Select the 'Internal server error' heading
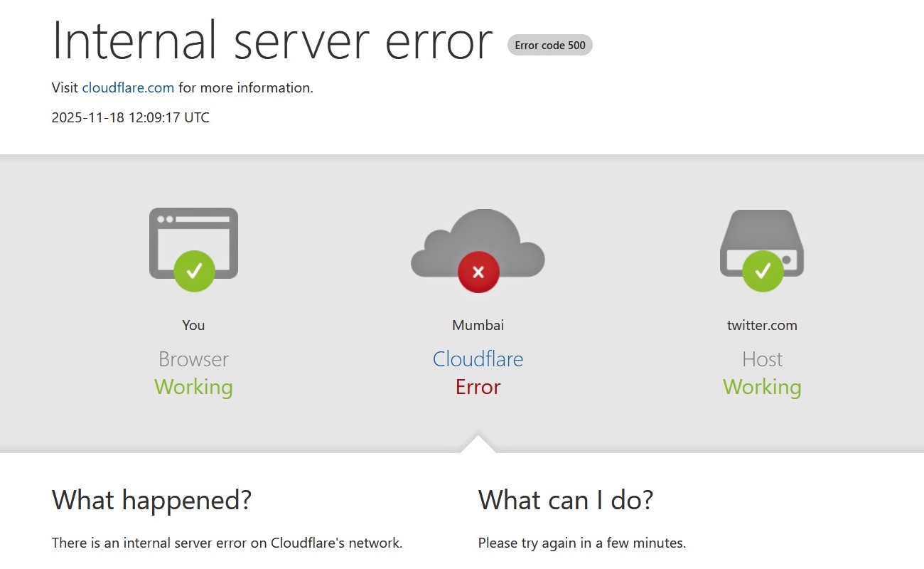The image size is (924, 569). point(272,41)
